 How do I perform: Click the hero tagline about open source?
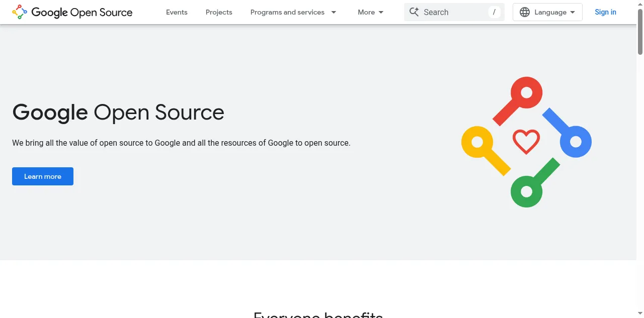pyautogui.click(x=181, y=143)
